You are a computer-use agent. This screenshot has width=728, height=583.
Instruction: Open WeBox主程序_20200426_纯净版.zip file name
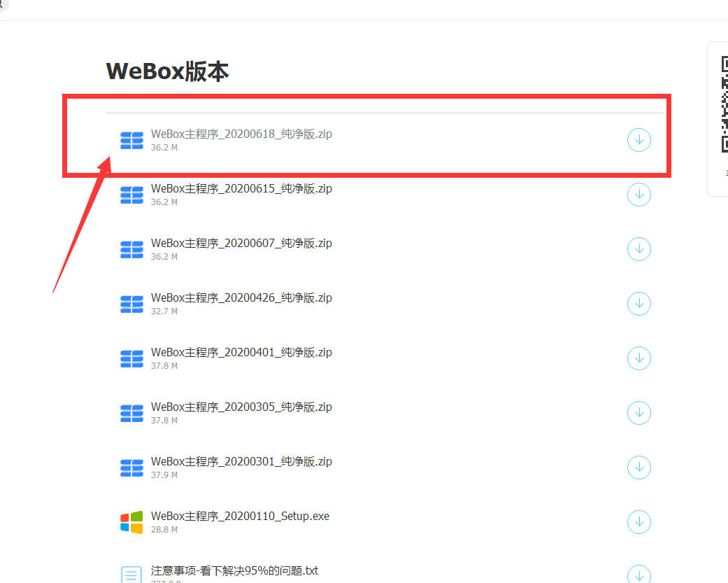pos(241,297)
